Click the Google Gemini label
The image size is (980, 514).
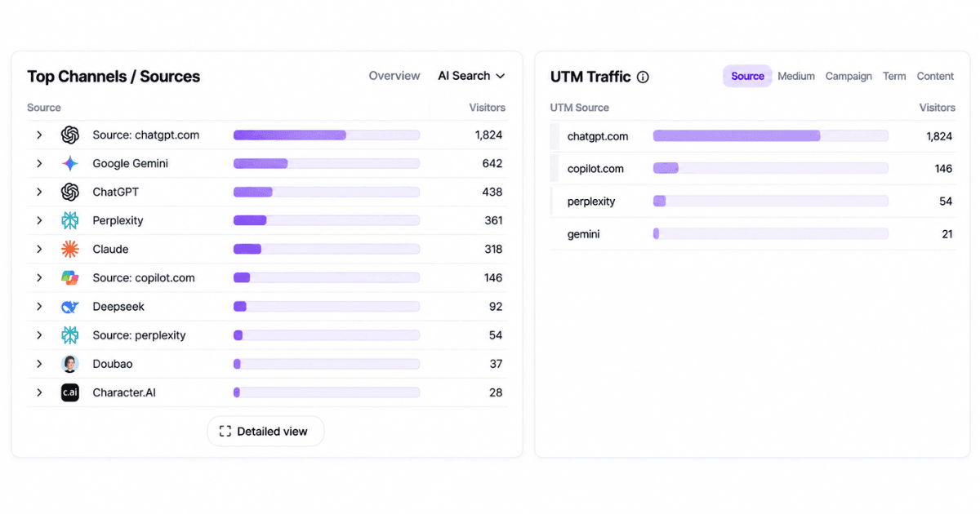[x=130, y=164]
